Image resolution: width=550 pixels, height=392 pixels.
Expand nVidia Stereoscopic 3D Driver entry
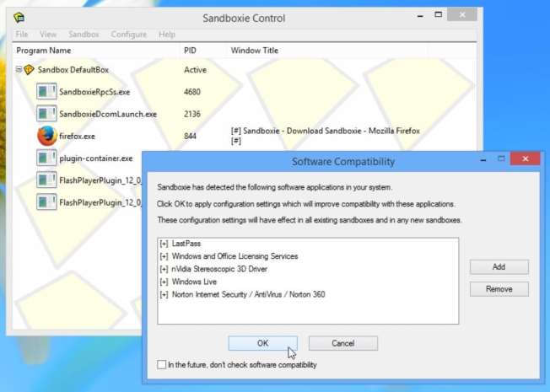click(x=164, y=269)
